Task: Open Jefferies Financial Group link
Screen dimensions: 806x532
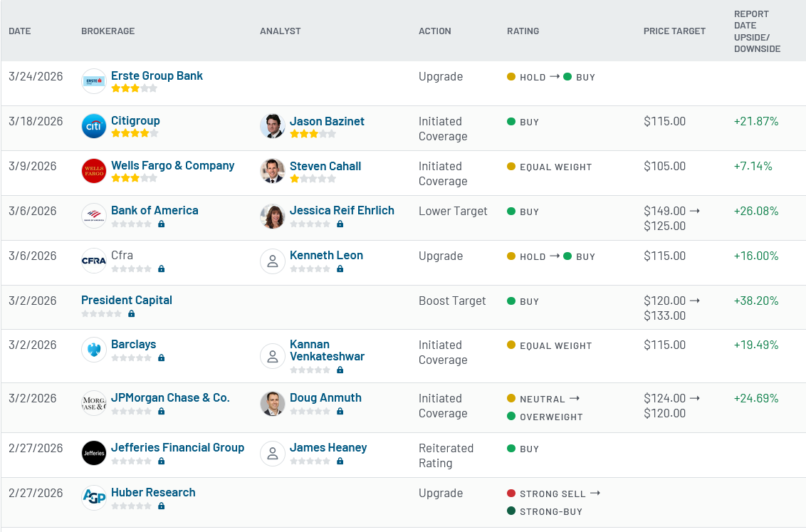Action: click(x=177, y=447)
